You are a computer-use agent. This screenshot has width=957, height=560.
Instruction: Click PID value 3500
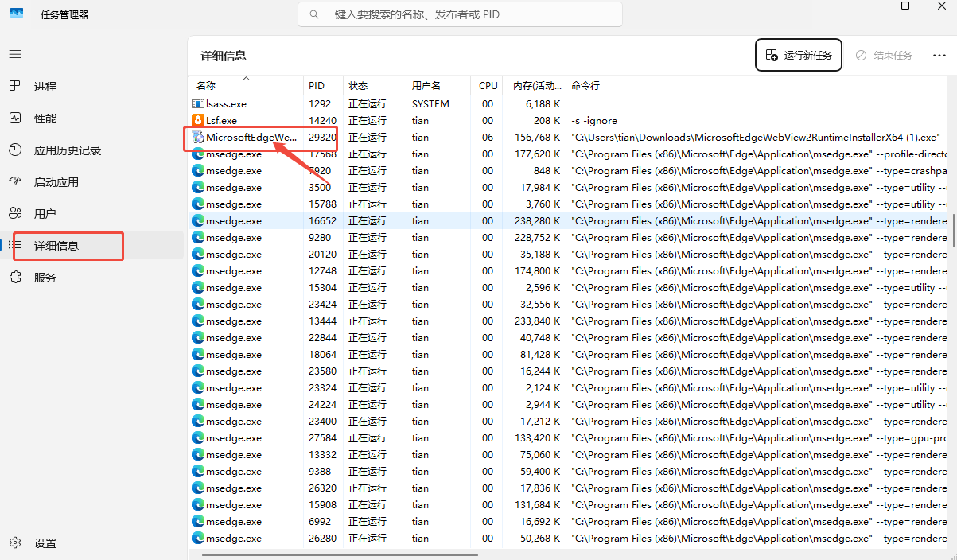click(319, 187)
